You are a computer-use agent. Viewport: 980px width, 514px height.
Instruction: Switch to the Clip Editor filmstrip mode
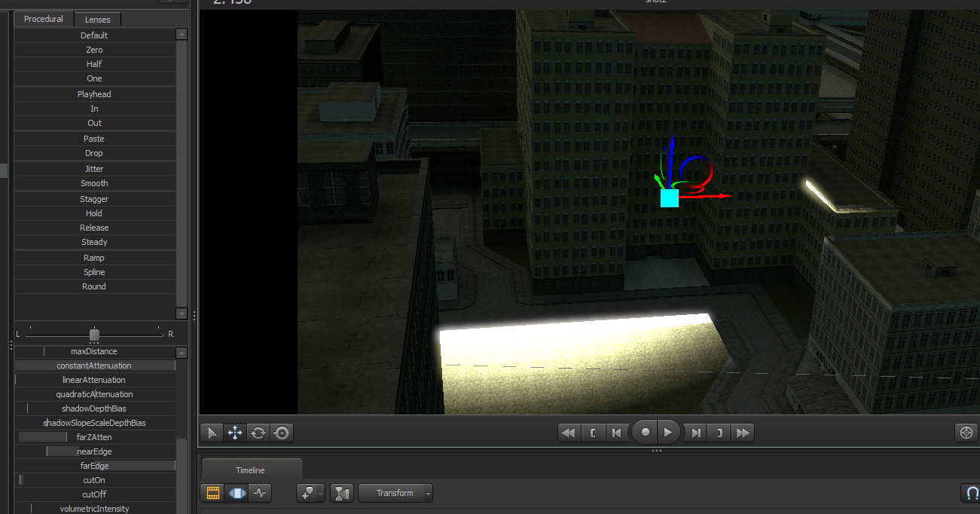click(213, 494)
